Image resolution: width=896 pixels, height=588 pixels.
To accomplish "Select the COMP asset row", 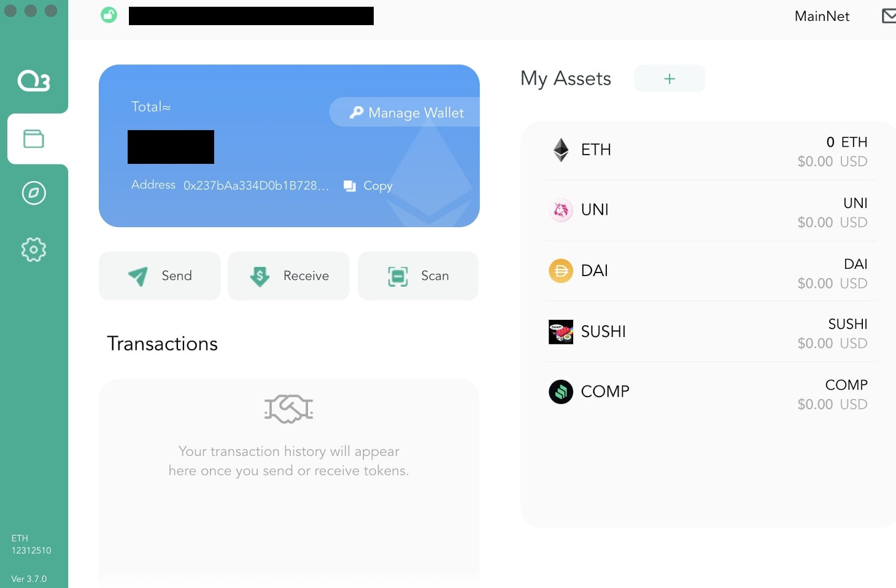I will 710,393.
